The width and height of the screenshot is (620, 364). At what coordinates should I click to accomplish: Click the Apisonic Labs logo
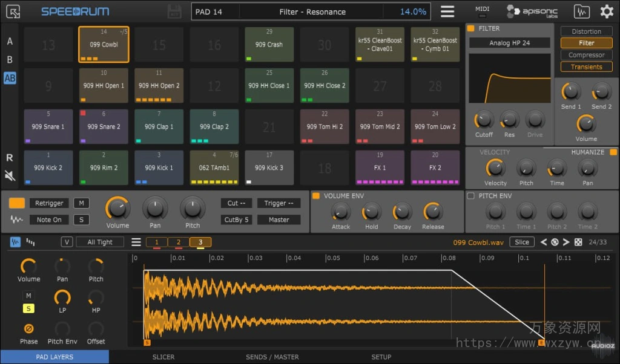click(x=532, y=11)
